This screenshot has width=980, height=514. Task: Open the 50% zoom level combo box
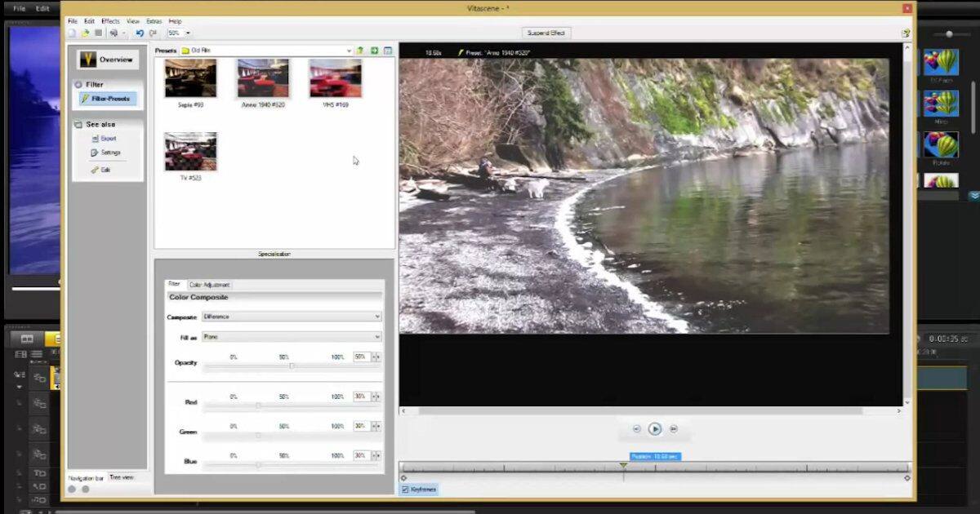178,33
